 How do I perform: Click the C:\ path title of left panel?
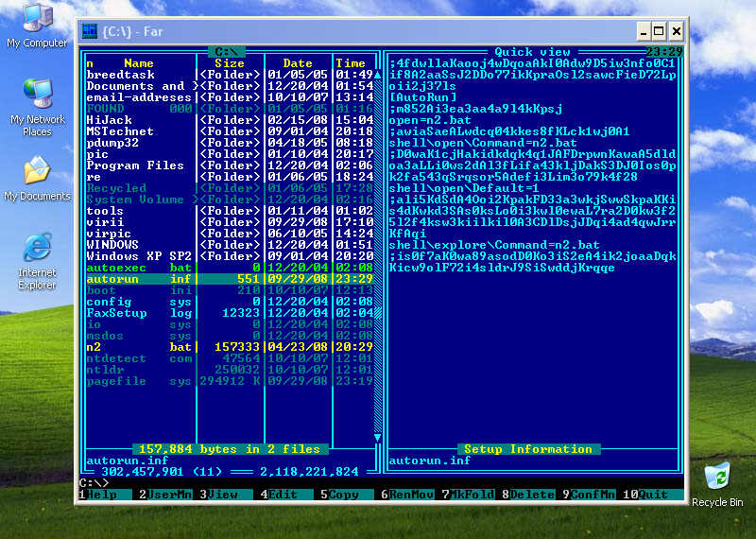226,52
